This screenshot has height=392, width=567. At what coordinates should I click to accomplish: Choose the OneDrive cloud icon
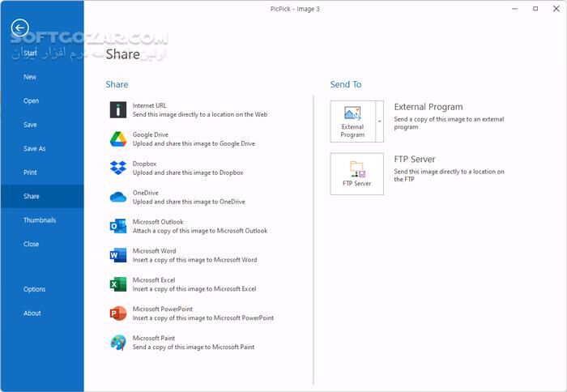(x=118, y=197)
